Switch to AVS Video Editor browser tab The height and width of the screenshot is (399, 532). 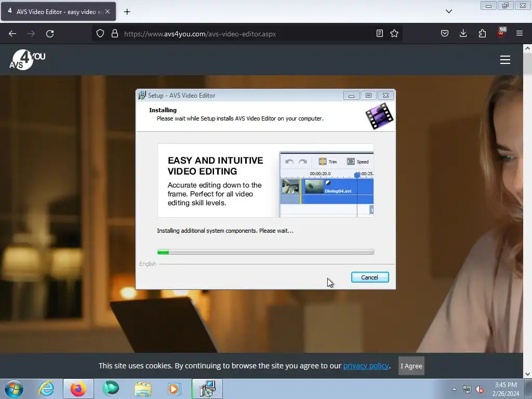[x=58, y=11]
